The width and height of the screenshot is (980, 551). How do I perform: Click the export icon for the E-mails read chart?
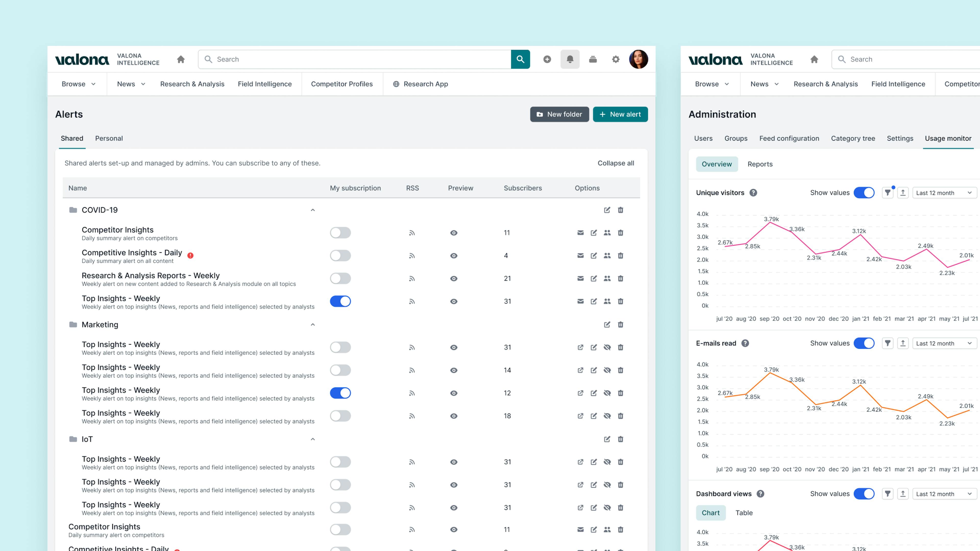pyautogui.click(x=903, y=343)
